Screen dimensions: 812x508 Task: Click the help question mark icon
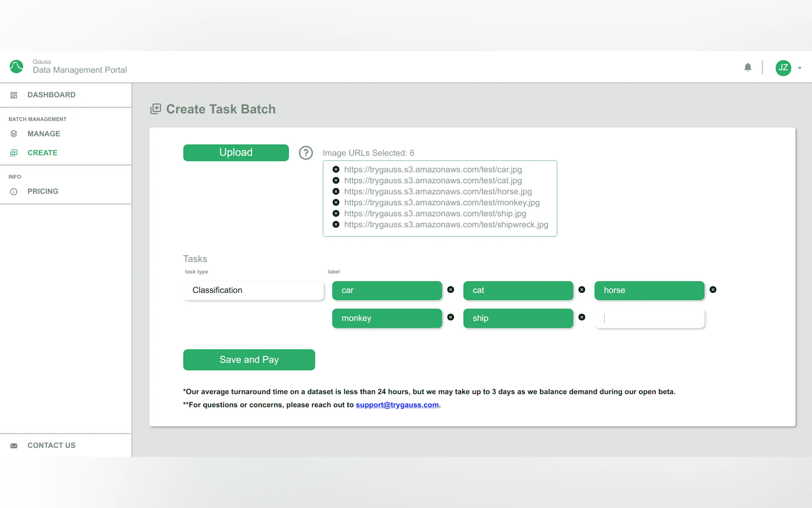[x=306, y=153]
